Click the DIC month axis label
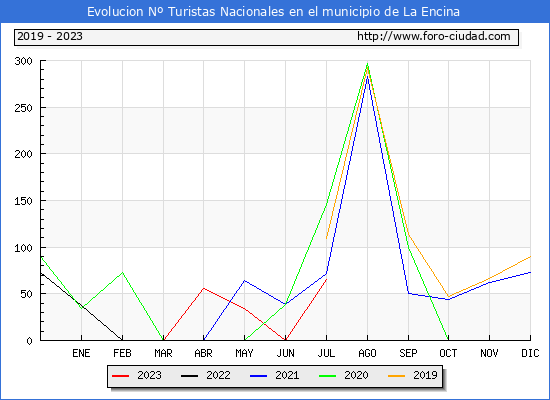The height and width of the screenshot is (400, 550). 530,353
